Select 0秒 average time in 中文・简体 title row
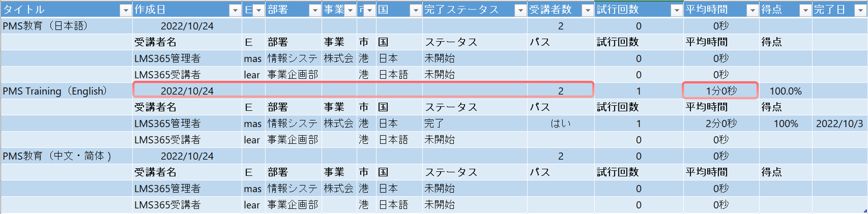Viewport: 868px width, 214px height. click(x=721, y=156)
